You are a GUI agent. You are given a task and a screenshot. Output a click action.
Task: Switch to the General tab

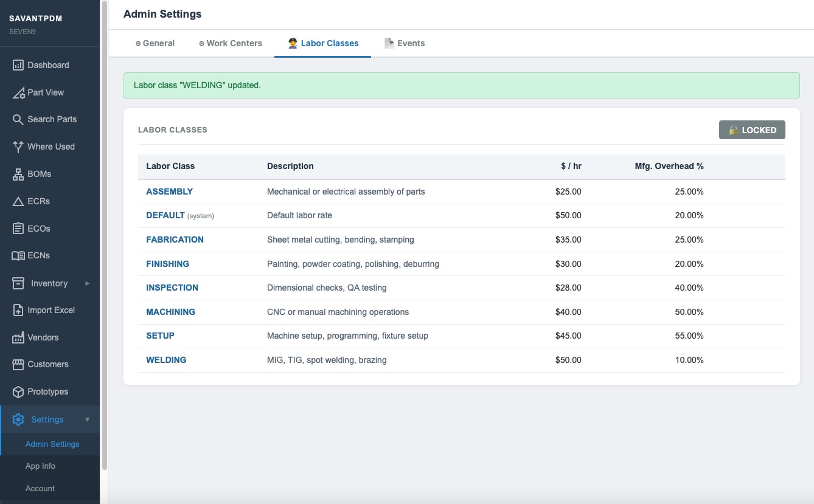tap(155, 43)
